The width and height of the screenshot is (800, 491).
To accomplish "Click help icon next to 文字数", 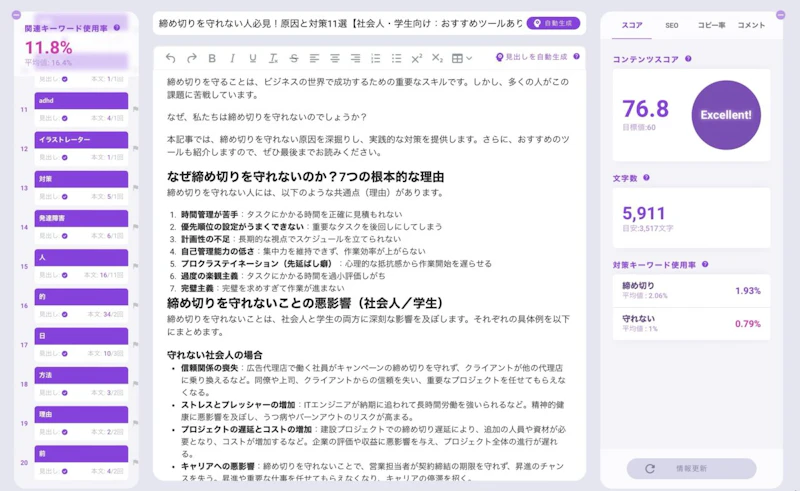I will coord(646,178).
